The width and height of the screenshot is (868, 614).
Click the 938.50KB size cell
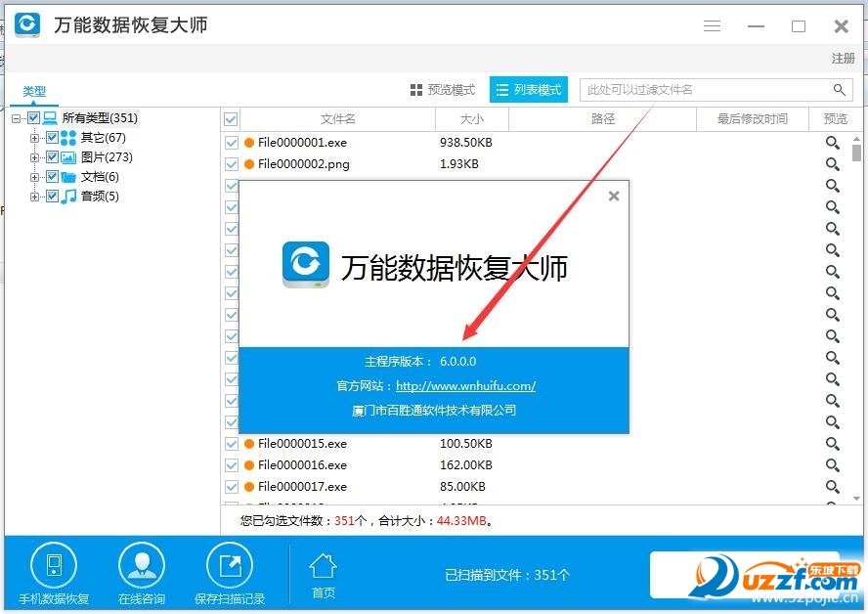point(466,143)
